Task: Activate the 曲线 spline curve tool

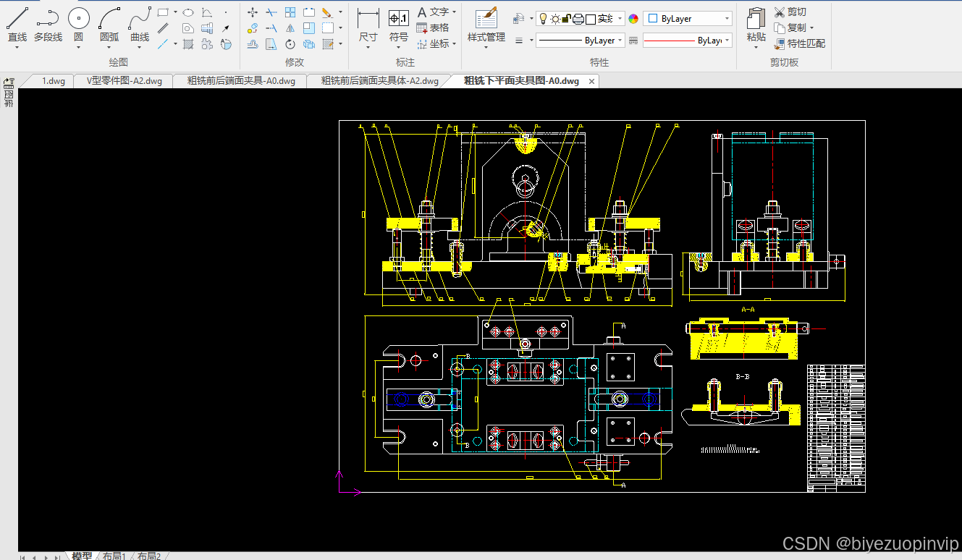Action: tap(140, 25)
